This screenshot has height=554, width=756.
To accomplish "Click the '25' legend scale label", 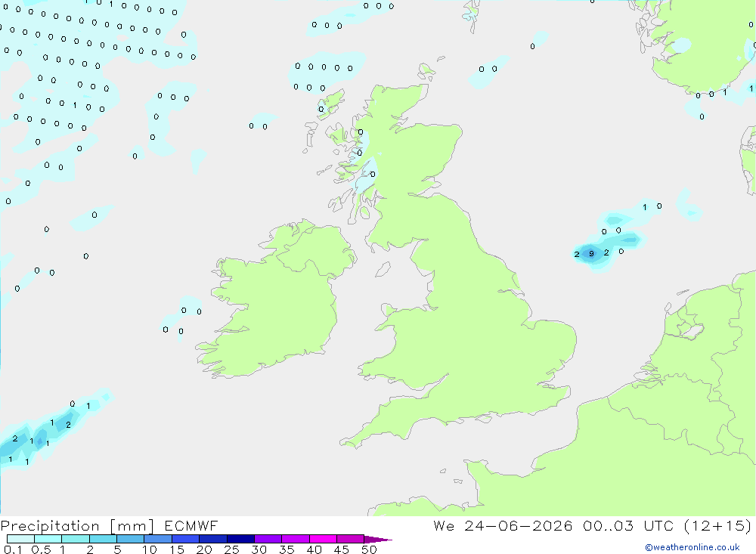I will pos(231,549).
